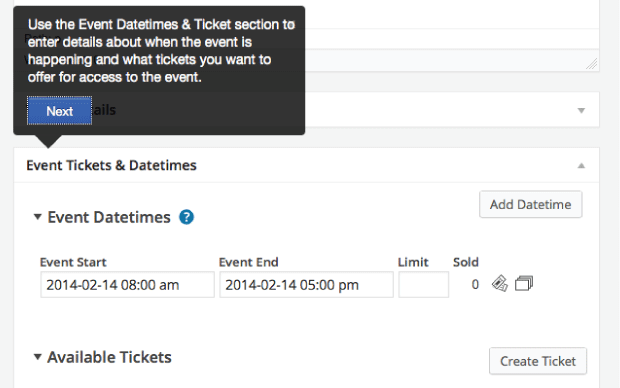
Task: Click into the Limit input box
Action: [x=423, y=284]
